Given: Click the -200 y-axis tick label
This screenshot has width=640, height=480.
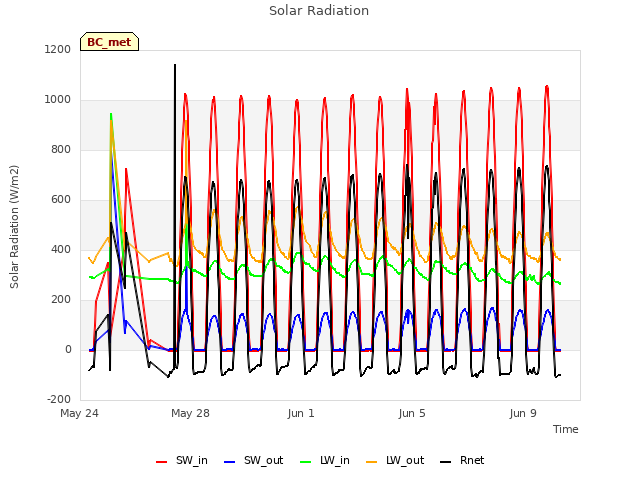Looking at the screenshot, I should [59, 399].
